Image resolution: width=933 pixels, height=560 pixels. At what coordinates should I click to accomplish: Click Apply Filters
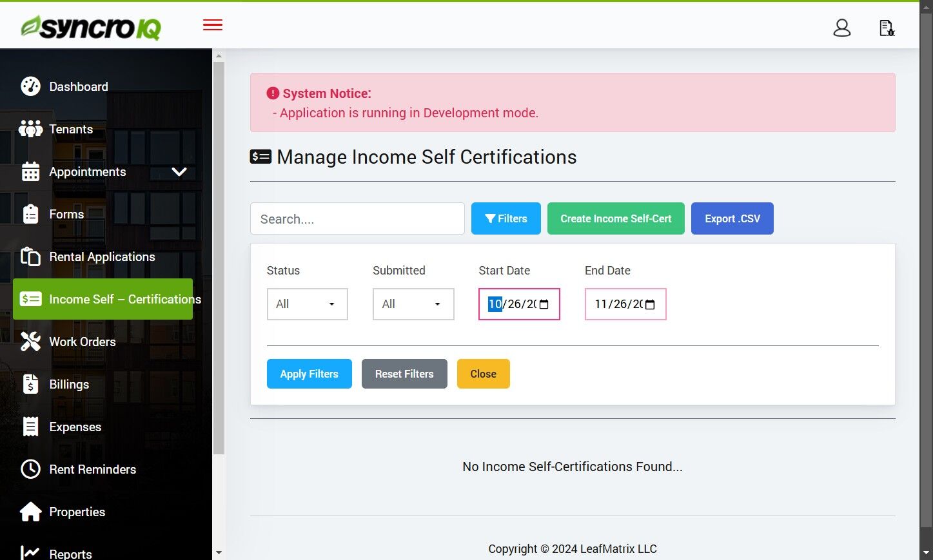pos(309,374)
